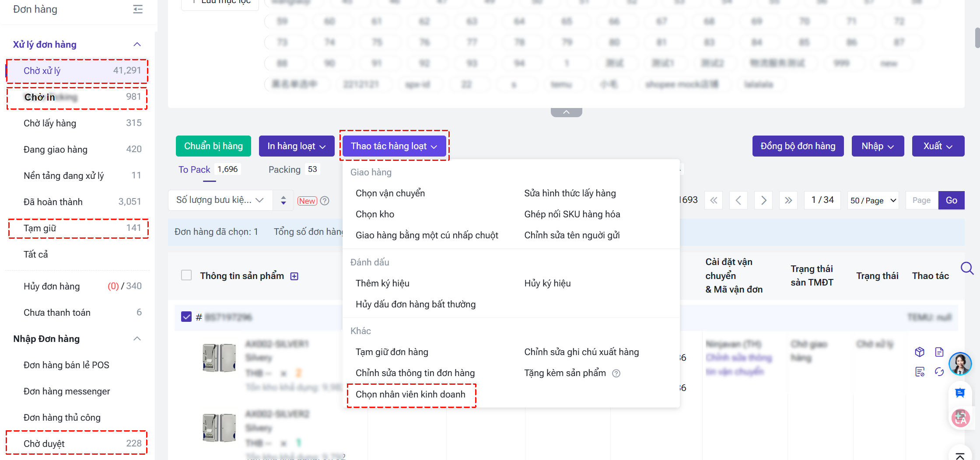Screen dimensions: 980x460
Task: Open Hủy đơn hàng in the sidebar
Action: click(77, 286)
